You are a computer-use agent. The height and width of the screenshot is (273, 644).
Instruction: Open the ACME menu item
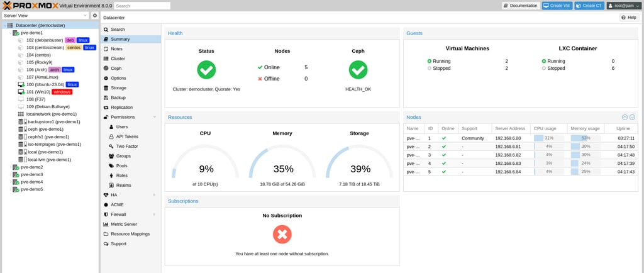(x=131, y=205)
